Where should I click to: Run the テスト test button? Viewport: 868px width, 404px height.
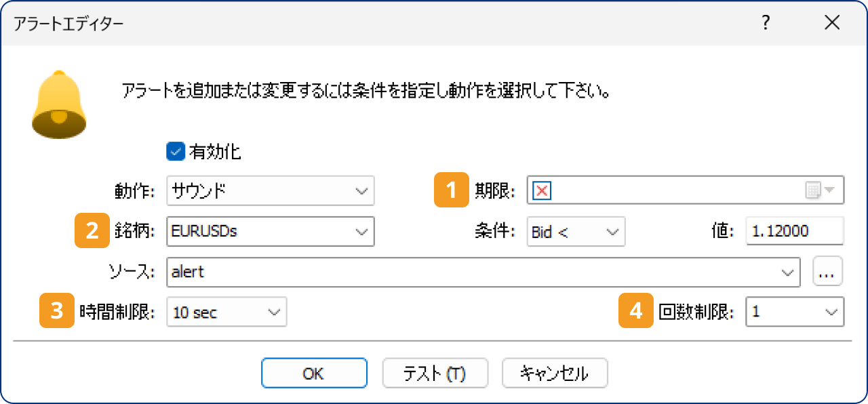[435, 373]
